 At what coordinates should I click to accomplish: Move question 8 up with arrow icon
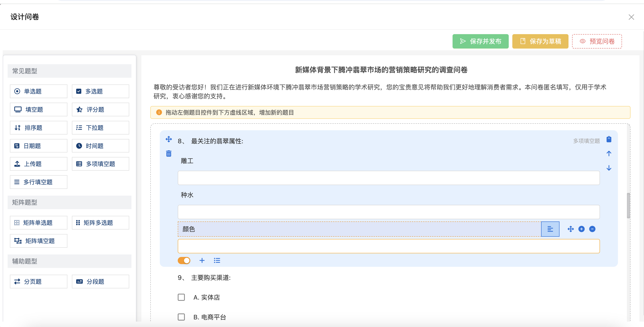click(x=609, y=153)
